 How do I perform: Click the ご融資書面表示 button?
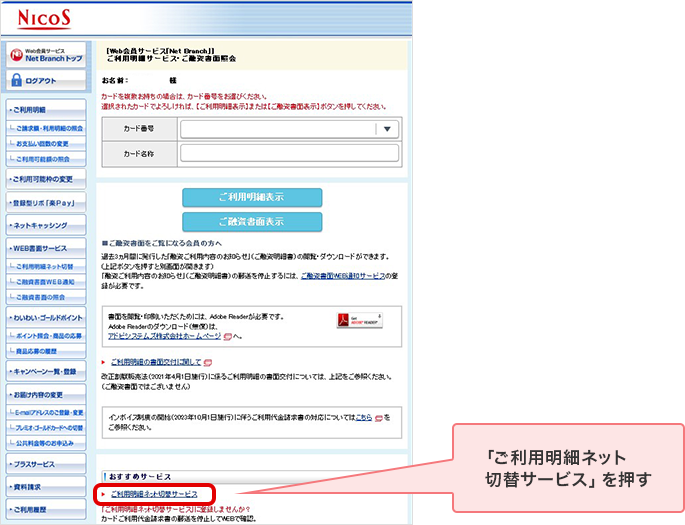click(x=252, y=222)
